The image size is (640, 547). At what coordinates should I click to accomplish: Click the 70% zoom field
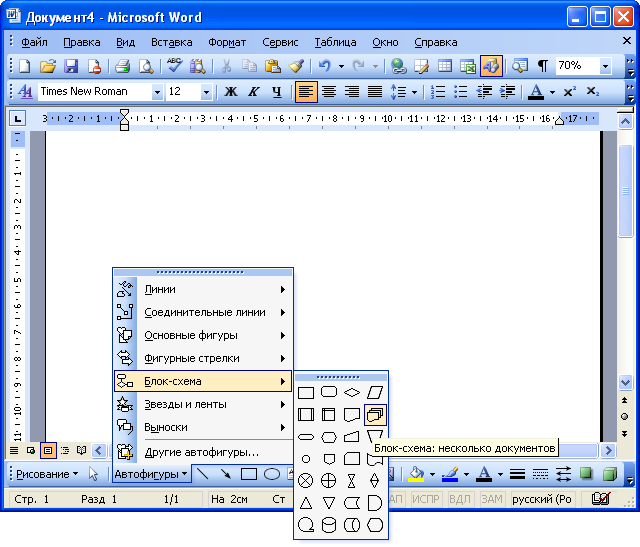[577, 66]
